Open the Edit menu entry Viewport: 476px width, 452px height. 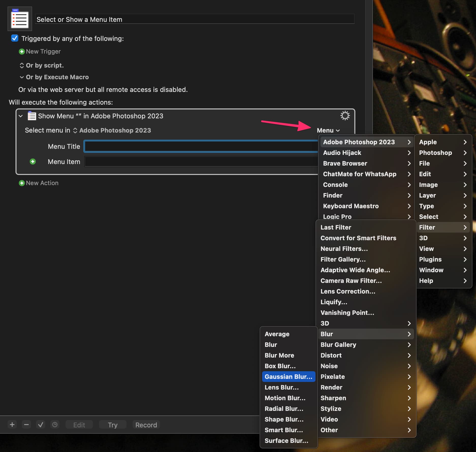[443, 174]
